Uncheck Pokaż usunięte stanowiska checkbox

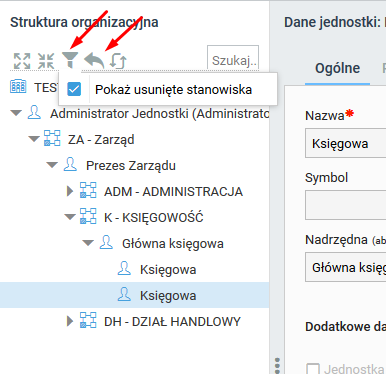[74, 89]
